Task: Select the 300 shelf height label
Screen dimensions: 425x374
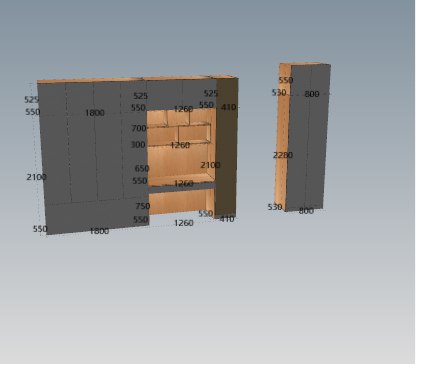Action: click(x=138, y=145)
